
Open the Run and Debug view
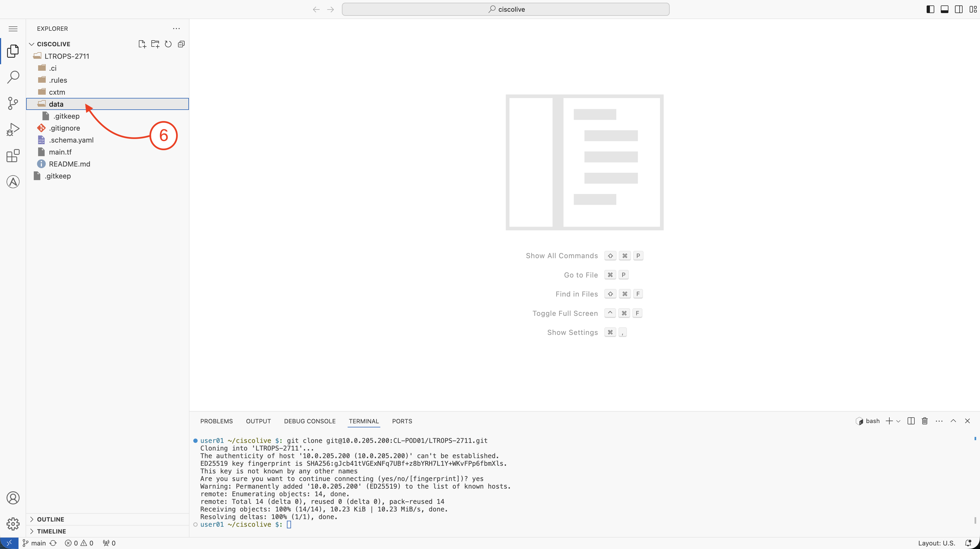(13, 129)
